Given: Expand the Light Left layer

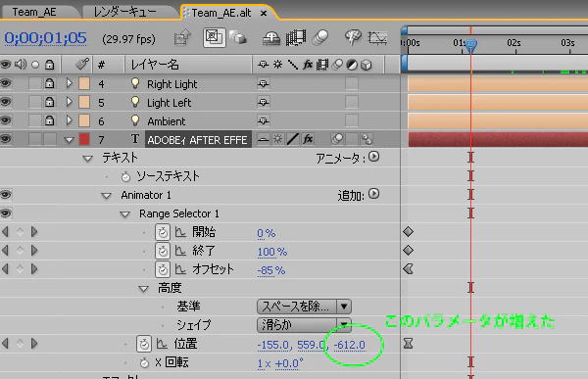Looking at the screenshot, I should 69,102.
